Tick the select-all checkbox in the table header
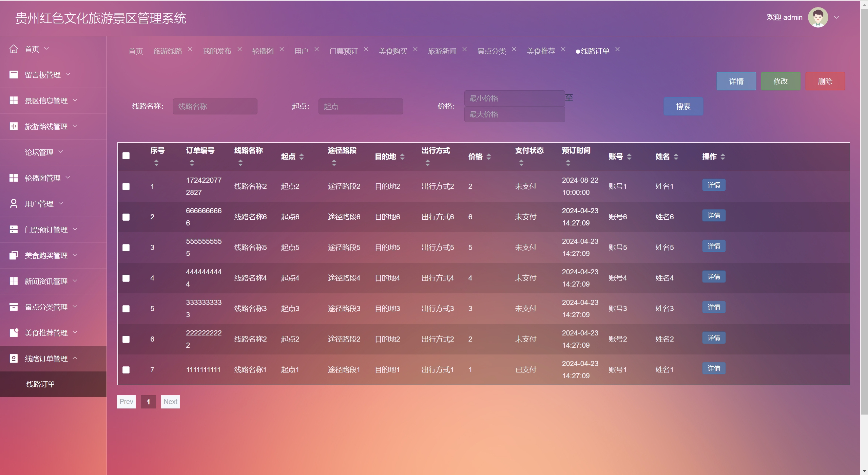 click(126, 156)
